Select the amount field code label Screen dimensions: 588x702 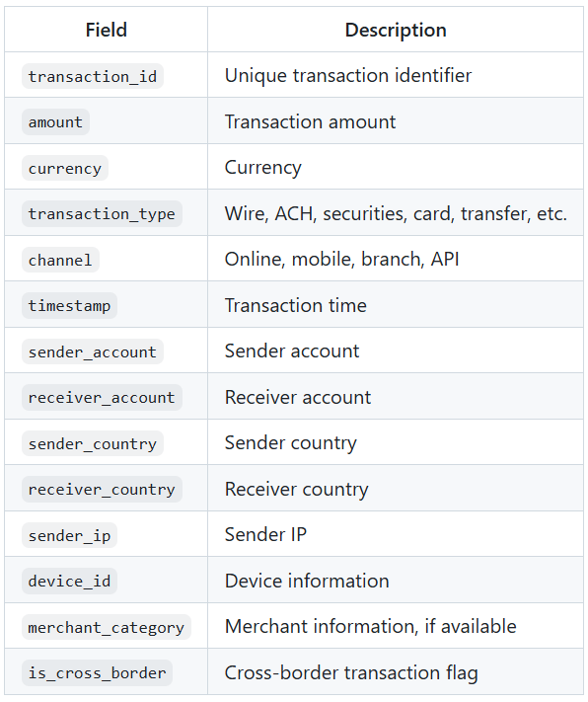tap(56, 121)
